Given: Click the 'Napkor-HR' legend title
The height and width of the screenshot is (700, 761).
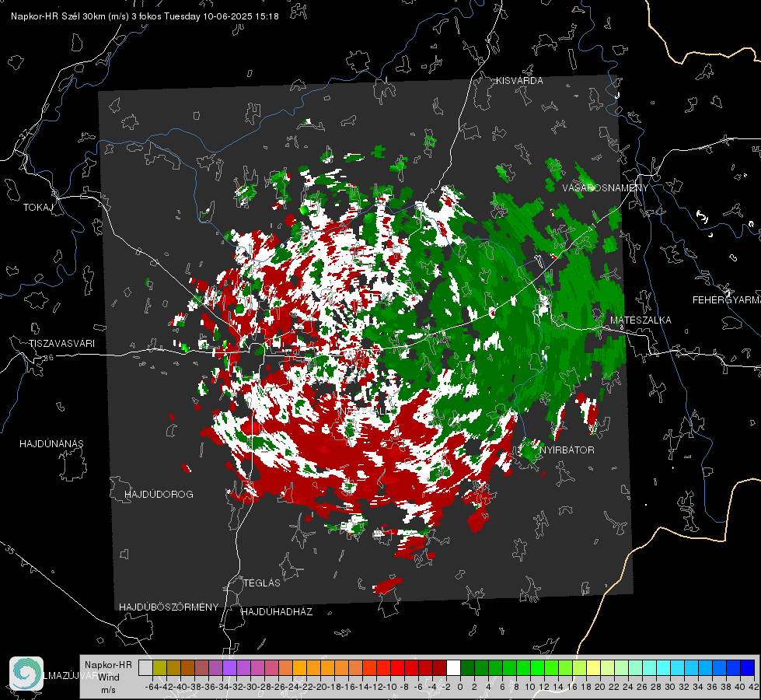Looking at the screenshot, I should coord(108,665).
